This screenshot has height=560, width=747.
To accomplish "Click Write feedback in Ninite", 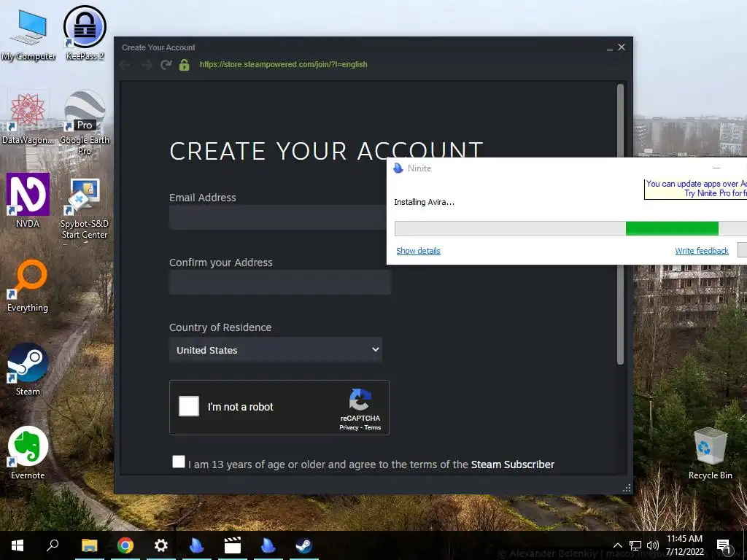I will [702, 251].
